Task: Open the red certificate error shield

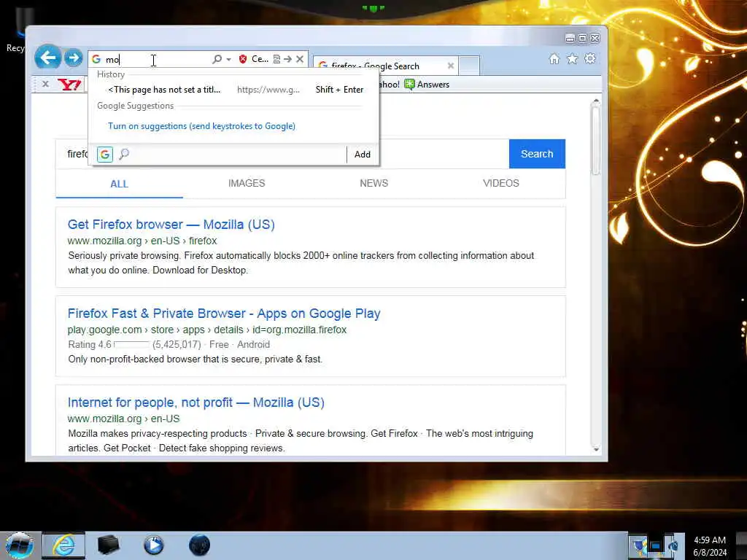Action: pos(243,59)
